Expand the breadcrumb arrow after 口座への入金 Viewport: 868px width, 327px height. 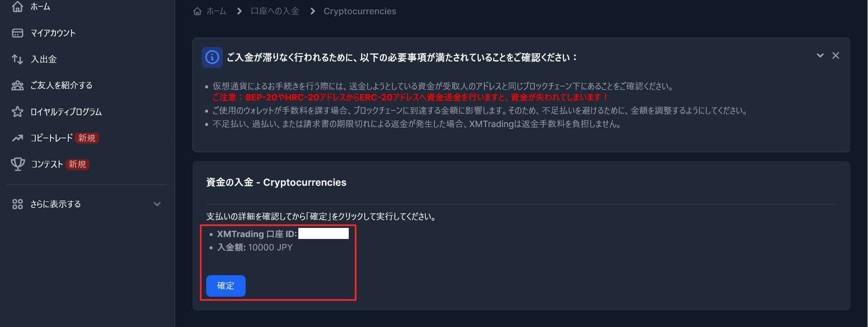pos(312,11)
